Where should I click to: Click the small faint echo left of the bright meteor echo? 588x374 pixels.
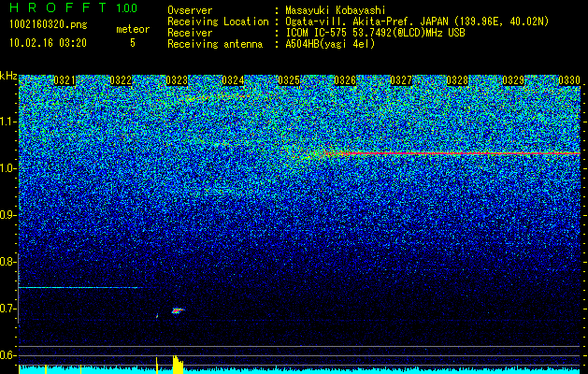point(157,315)
